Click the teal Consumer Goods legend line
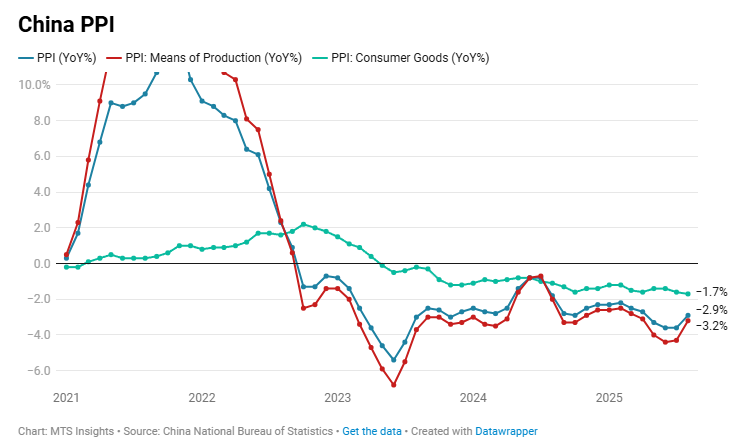 coord(320,58)
